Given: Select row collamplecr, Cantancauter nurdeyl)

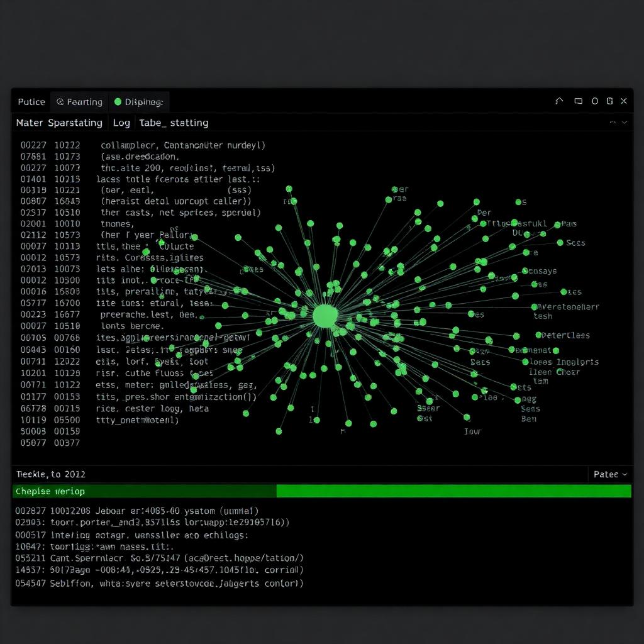Looking at the screenshot, I should click(x=183, y=145).
